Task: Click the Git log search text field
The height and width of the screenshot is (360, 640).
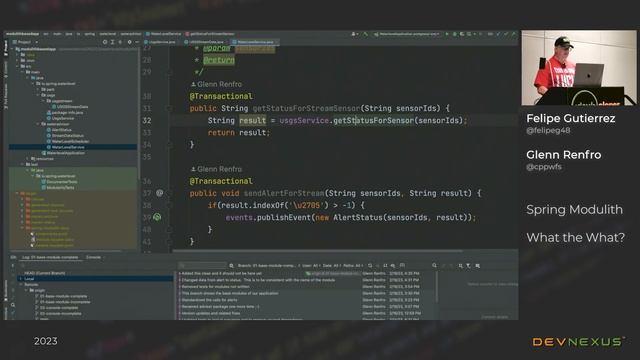Action: point(203,266)
